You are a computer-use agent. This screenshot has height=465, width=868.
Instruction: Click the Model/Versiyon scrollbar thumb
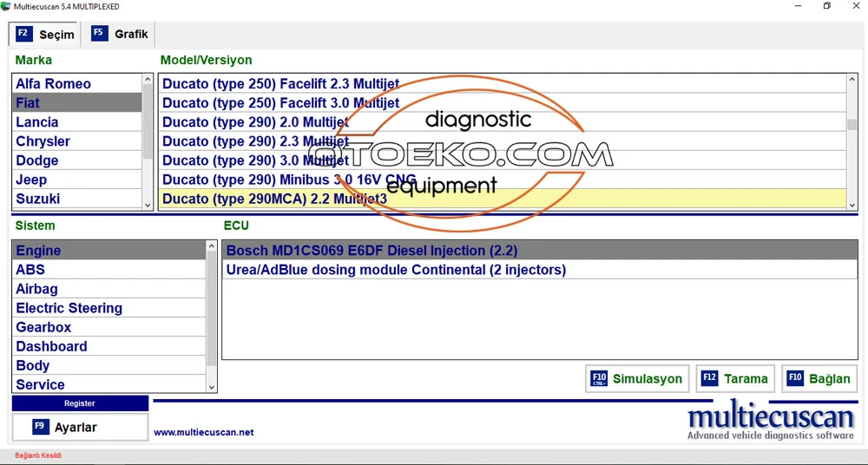pos(852,125)
